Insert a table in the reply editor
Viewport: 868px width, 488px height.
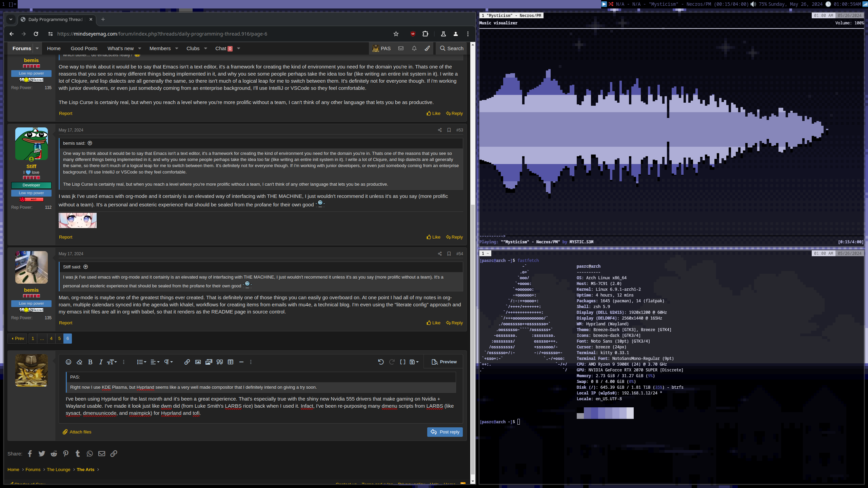(231, 362)
